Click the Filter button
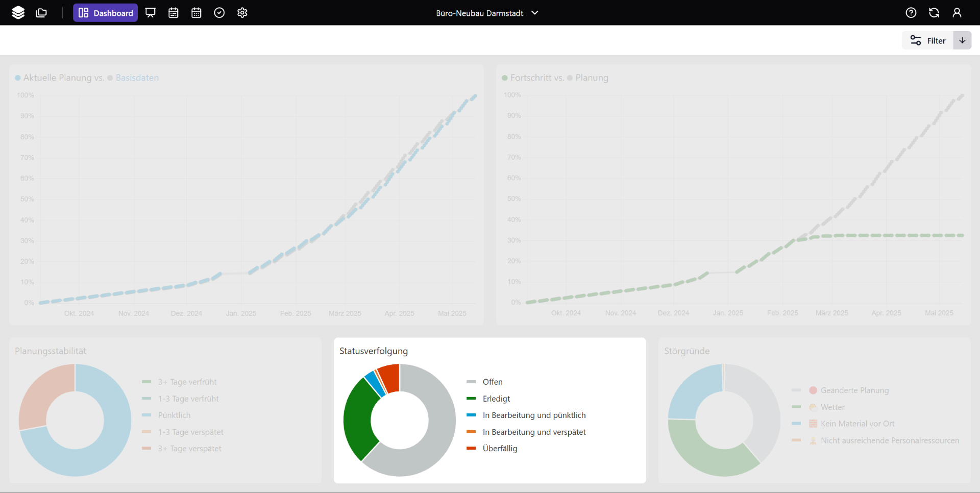The width and height of the screenshot is (980, 493). 928,40
